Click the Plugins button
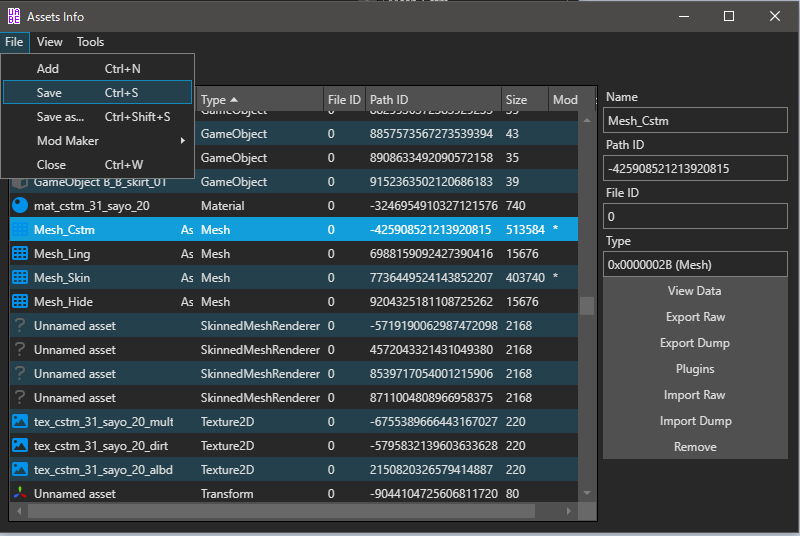 pyautogui.click(x=695, y=369)
